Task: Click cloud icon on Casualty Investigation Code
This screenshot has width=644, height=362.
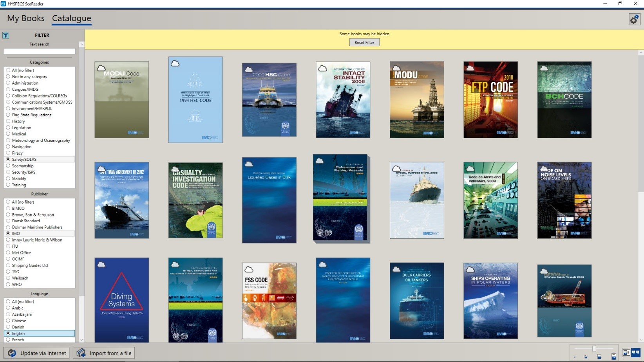Action: coord(175,169)
